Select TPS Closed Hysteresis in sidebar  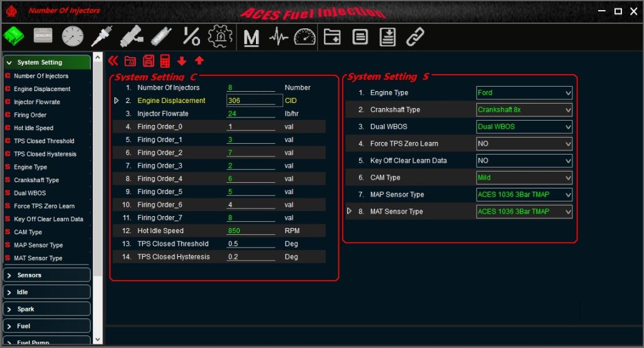tap(45, 154)
